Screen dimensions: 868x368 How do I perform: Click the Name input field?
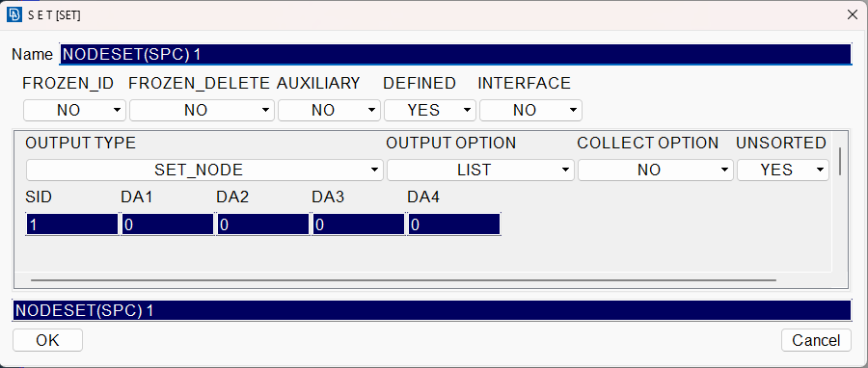[x=455, y=54]
